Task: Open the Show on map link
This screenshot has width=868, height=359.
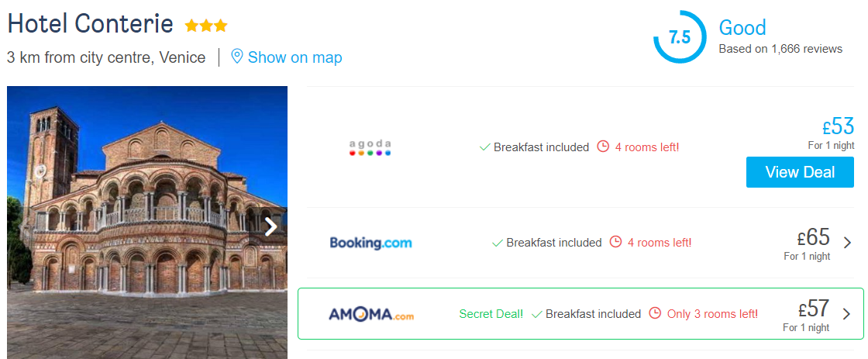Action: [x=294, y=57]
